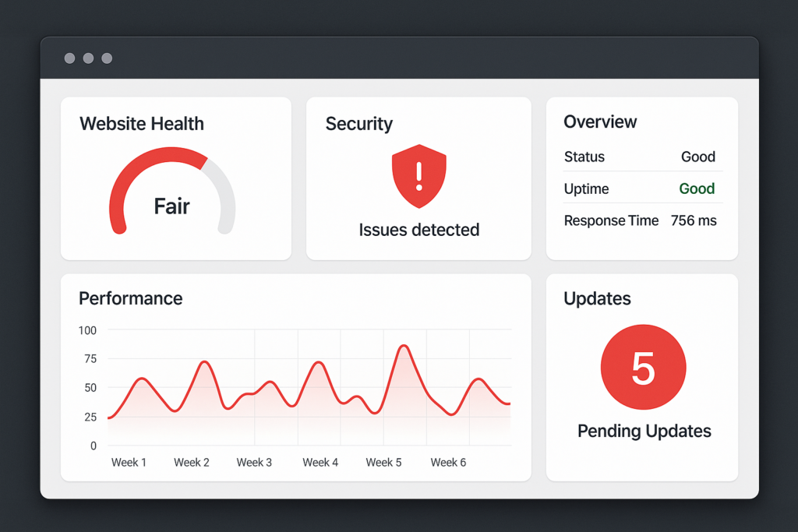This screenshot has height=532, width=798.
Task: Open the 'Issues detected' security message
Action: 418,230
